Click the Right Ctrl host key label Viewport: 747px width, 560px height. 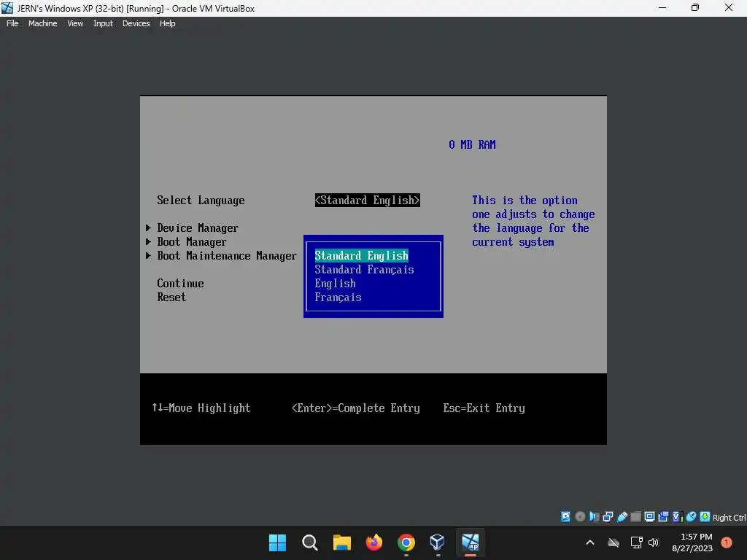point(729,518)
